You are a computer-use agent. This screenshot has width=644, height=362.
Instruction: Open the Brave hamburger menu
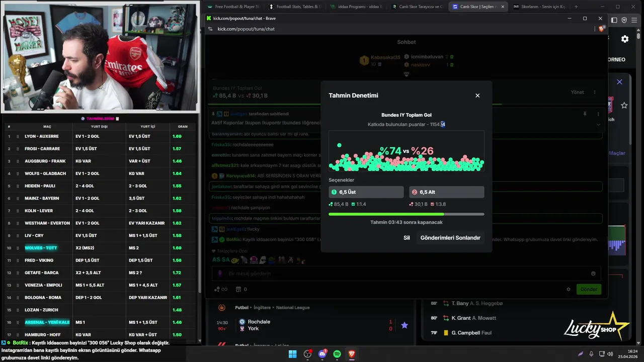635,20
